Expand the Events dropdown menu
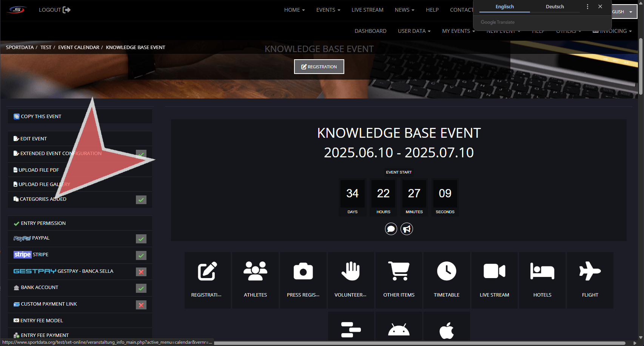 click(328, 10)
